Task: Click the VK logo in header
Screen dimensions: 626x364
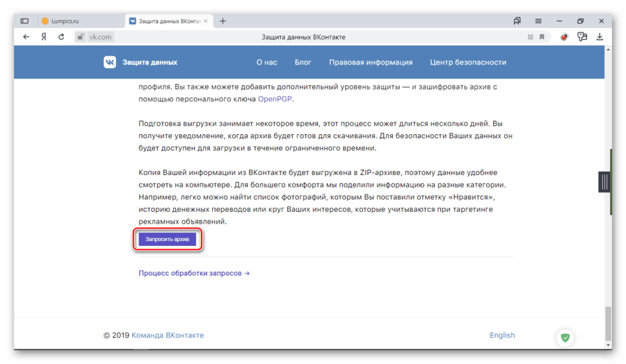Action: [110, 63]
